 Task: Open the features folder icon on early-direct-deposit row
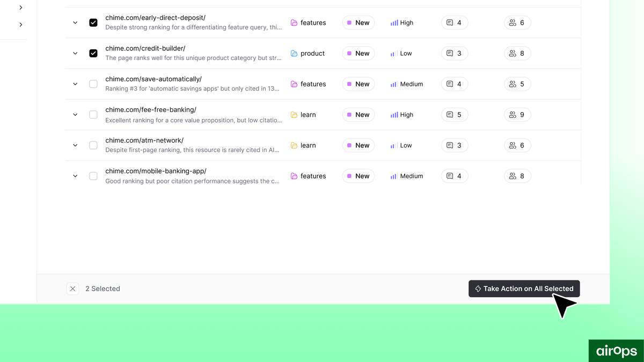[x=295, y=23]
